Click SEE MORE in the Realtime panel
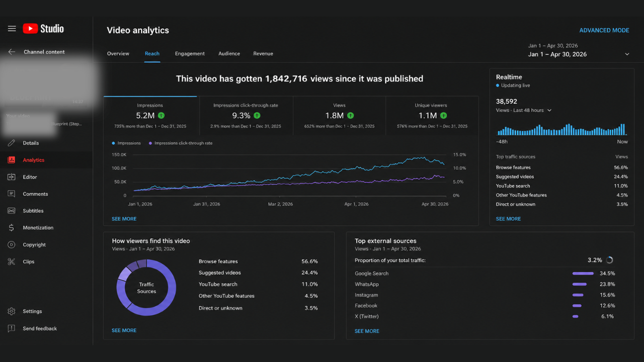644x362 pixels. pyautogui.click(x=508, y=219)
